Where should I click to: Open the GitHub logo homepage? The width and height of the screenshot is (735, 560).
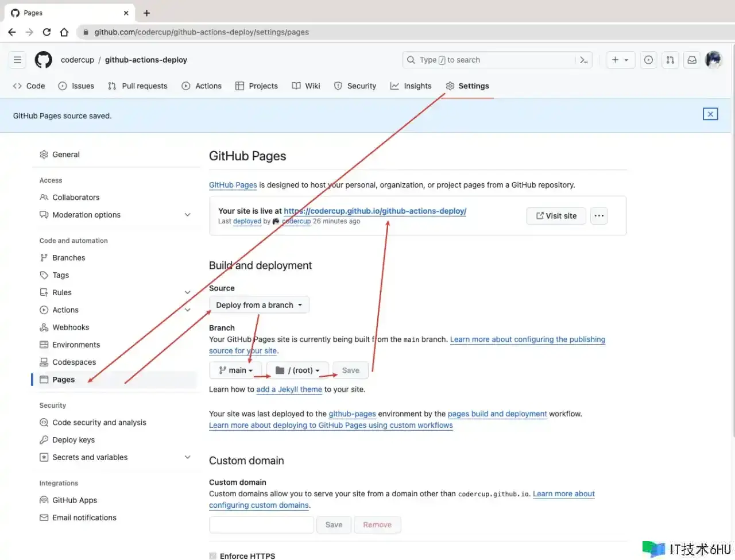[x=43, y=60]
